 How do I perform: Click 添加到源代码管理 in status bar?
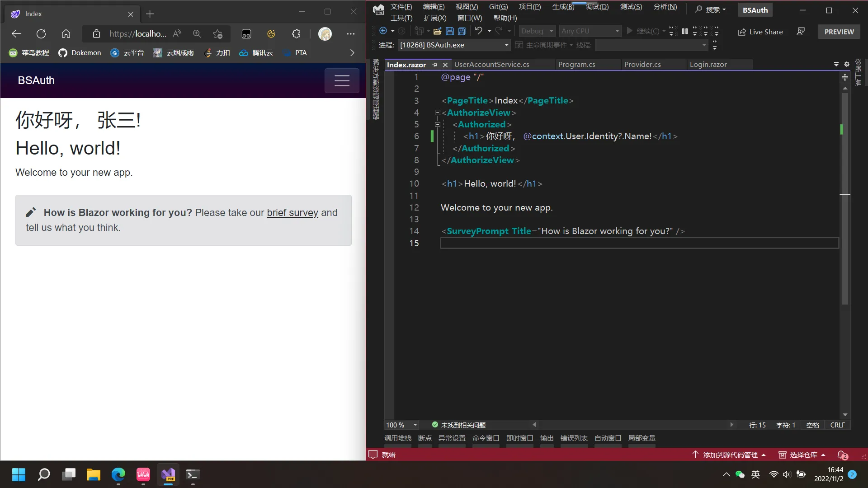[x=729, y=455]
